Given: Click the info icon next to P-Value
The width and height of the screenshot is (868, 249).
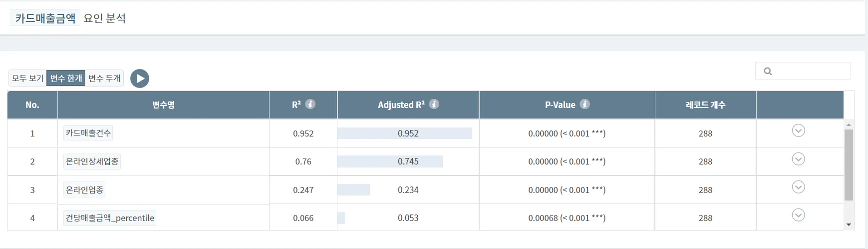Looking at the screenshot, I should click(x=585, y=104).
